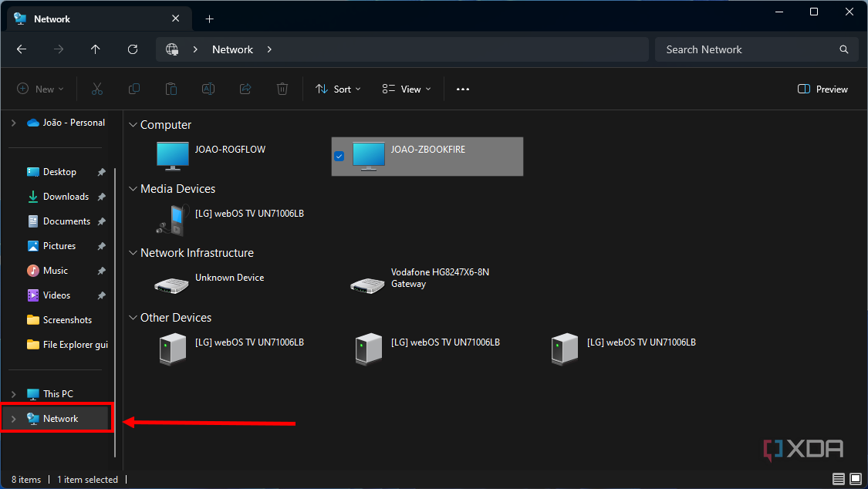This screenshot has width=868, height=489.
Task: Click the Copy icon
Action: [133, 89]
